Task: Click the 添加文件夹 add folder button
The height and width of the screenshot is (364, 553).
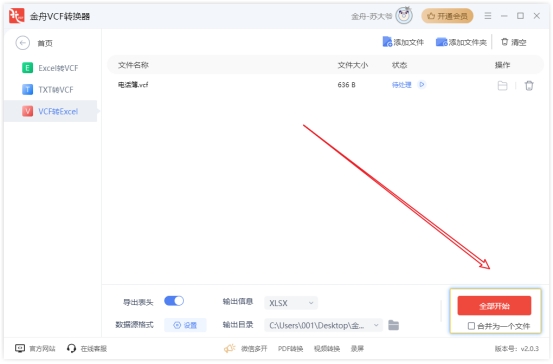Action: tap(461, 42)
